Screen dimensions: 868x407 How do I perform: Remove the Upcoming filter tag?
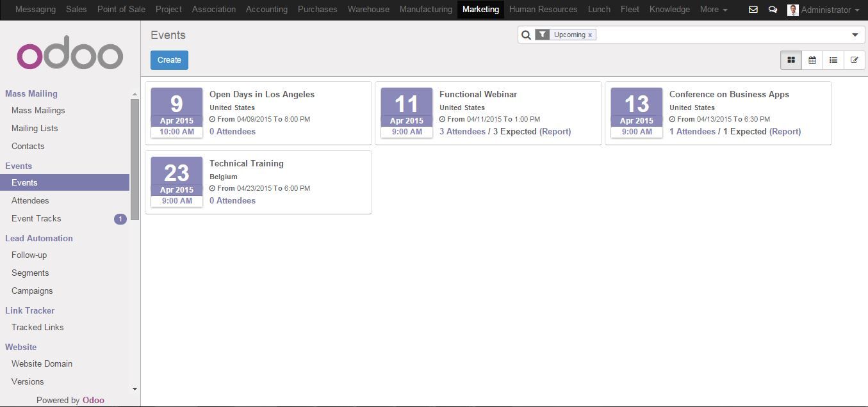click(590, 35)
